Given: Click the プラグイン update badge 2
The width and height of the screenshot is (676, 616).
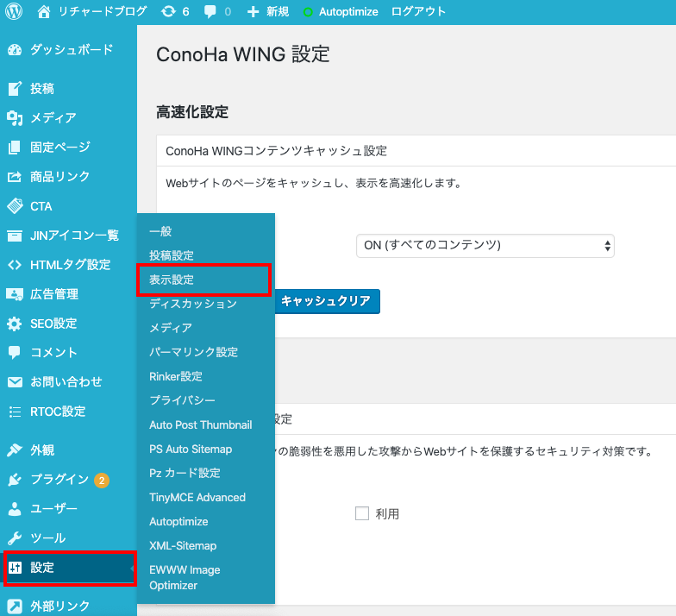Looking at the screenshot, I should (x=102, y=480).
